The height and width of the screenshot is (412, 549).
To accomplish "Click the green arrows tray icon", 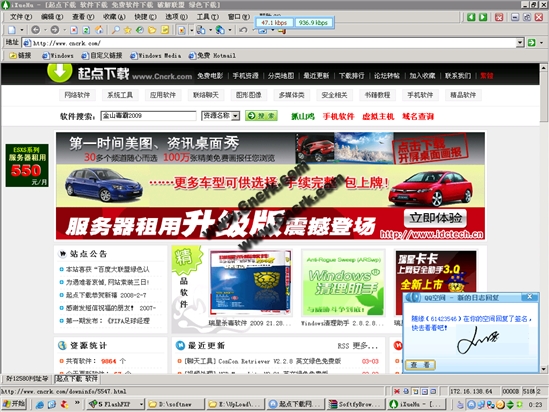I will click(x=510, y=405).
